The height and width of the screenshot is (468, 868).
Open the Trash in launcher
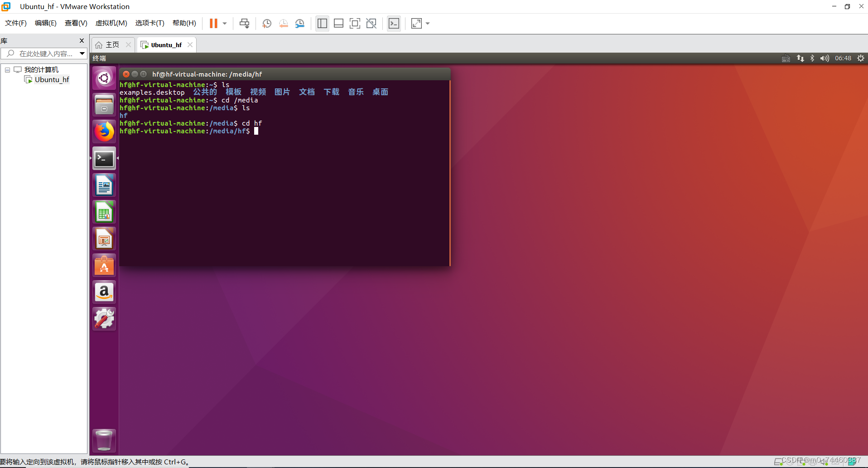click(x=104, y=440)
